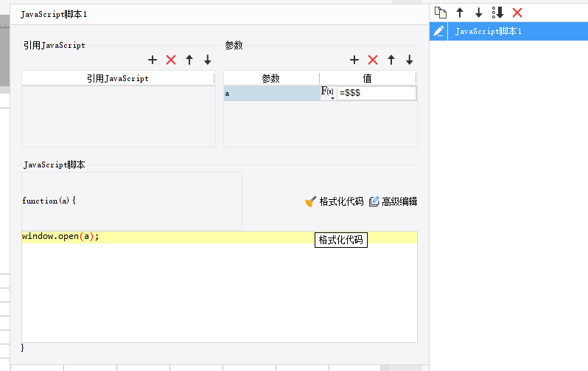Click the =$$$ value input field
The image size is (588, 371).
[377, 93]
